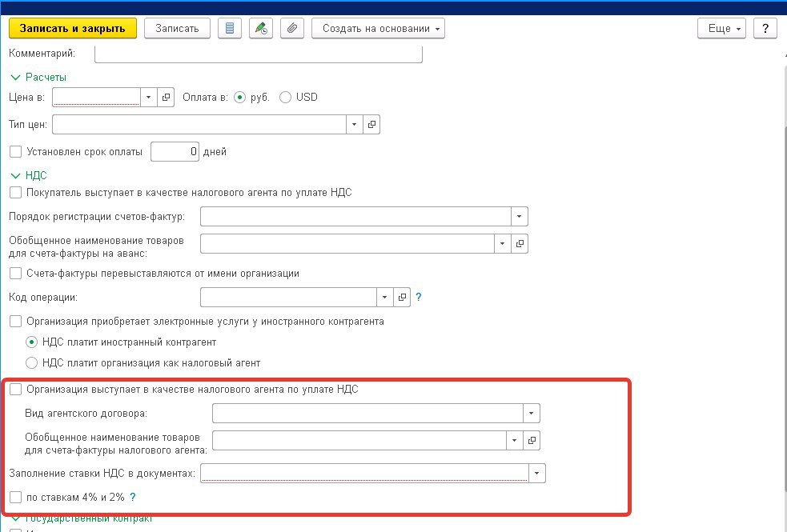Click the payment-term days number field

175,151
